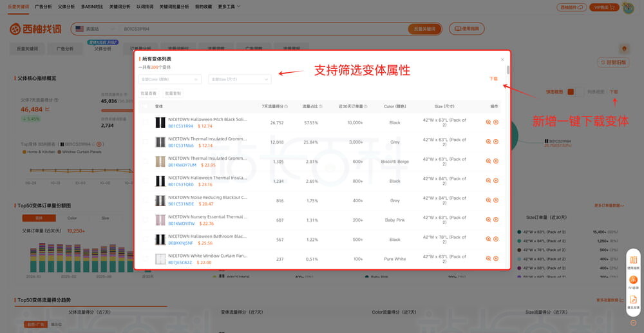644x333 pixels.
Task: Tick the checkbox for B01KWOY7UM variant row
Action: click(x=146, y=161)
